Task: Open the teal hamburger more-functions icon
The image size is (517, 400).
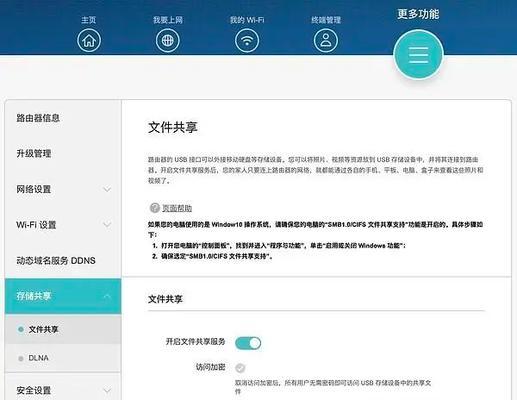Action: point(418,54)
